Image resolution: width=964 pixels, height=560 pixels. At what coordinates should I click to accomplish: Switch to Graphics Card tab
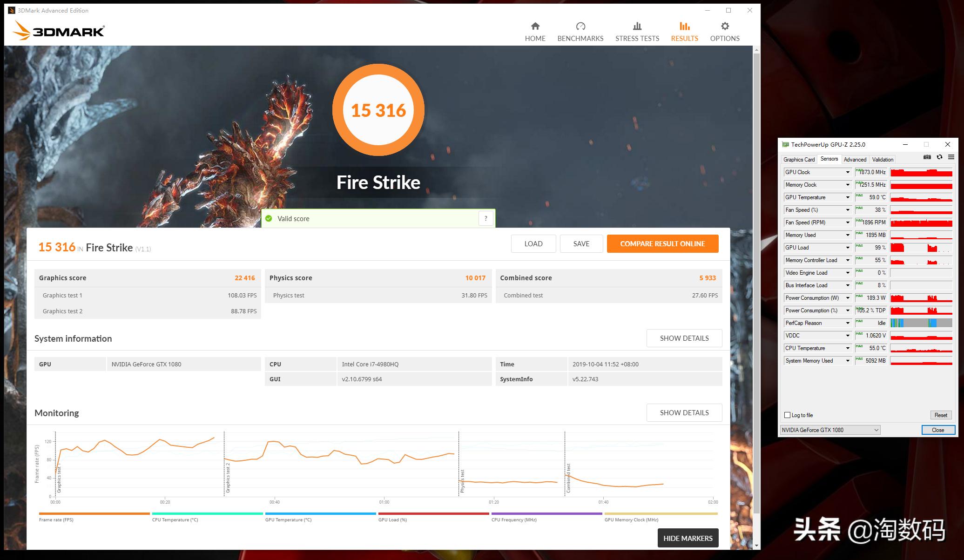[x=799, y=160]
